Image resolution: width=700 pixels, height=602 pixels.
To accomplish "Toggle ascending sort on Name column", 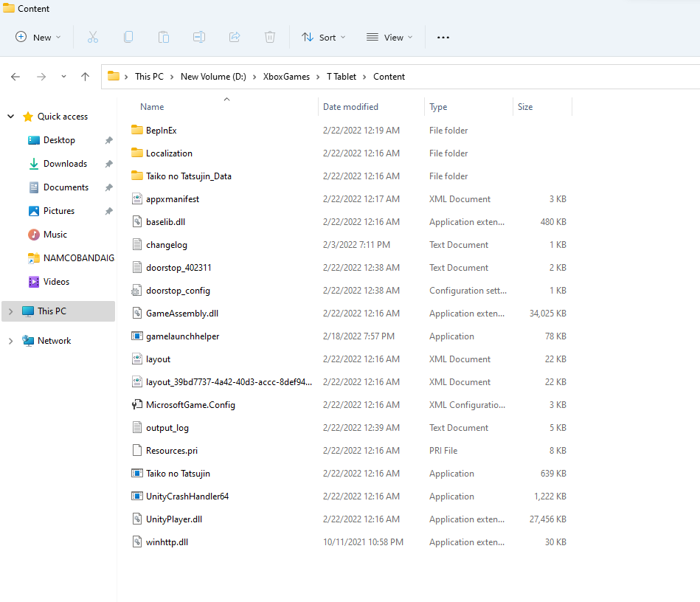I will pyautogui.click(x=151, y=106).
